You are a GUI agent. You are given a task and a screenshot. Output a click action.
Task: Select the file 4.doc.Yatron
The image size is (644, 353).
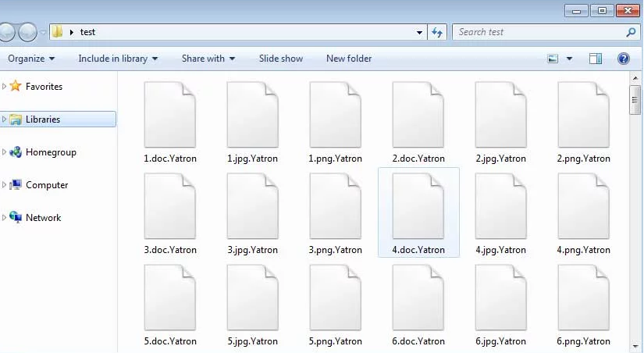(418, 212)
